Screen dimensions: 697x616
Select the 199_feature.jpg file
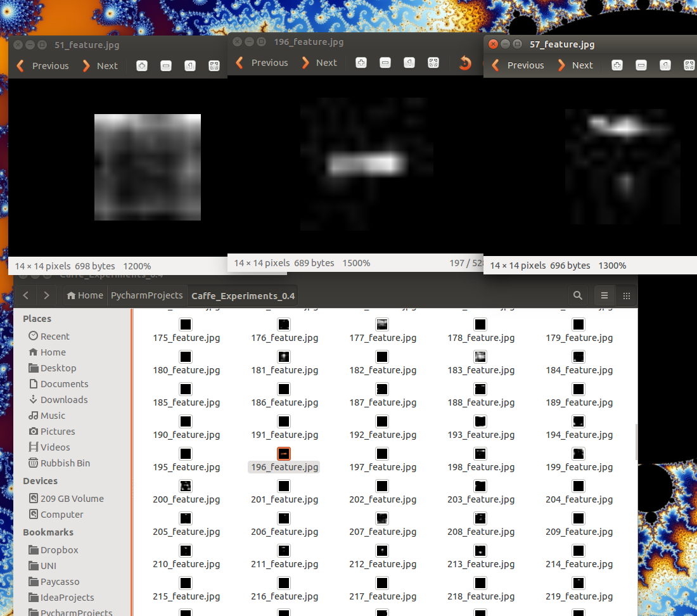(x=579, y=460)
